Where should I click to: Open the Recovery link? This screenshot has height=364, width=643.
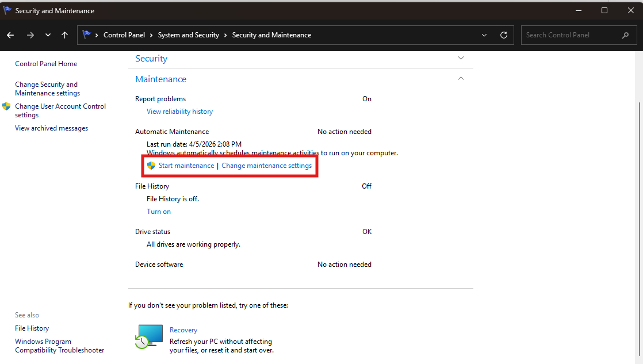tap(183, 330)
